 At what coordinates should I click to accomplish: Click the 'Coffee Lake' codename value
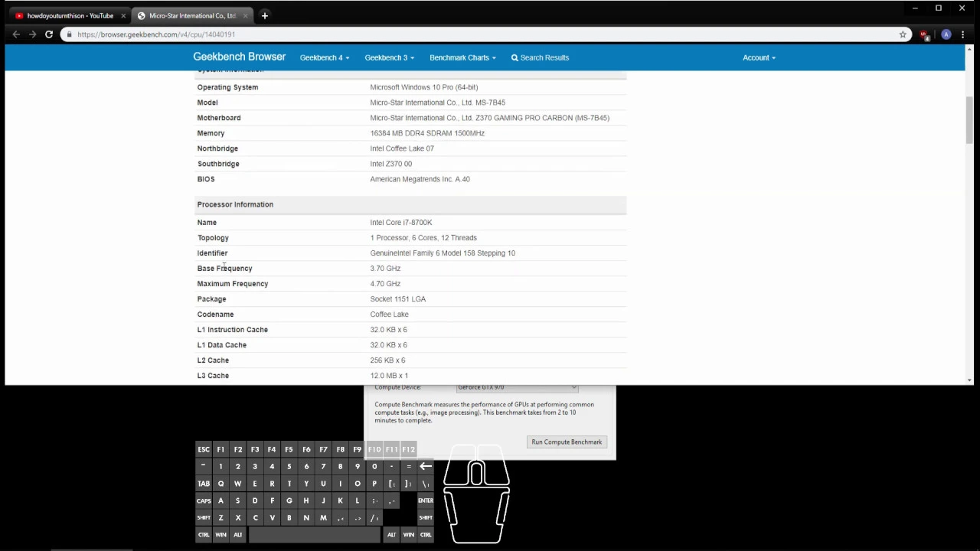[x=389, y=315]
